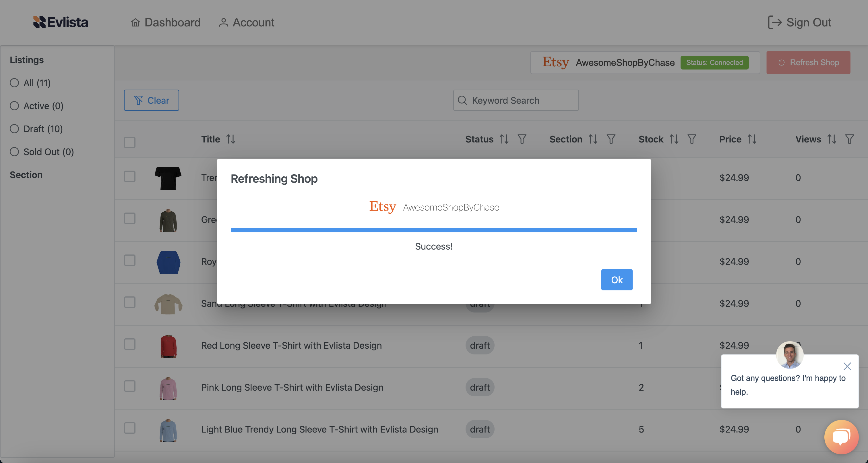Screen dimensions: 868x463
Task: Click 'Got any questions?' chat message
Action: 788,385
